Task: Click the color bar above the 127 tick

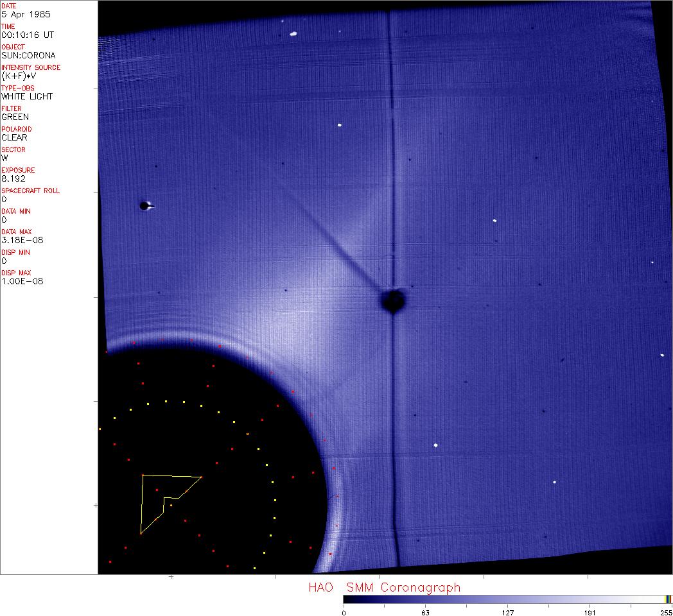Action: (x=508, y=599)
